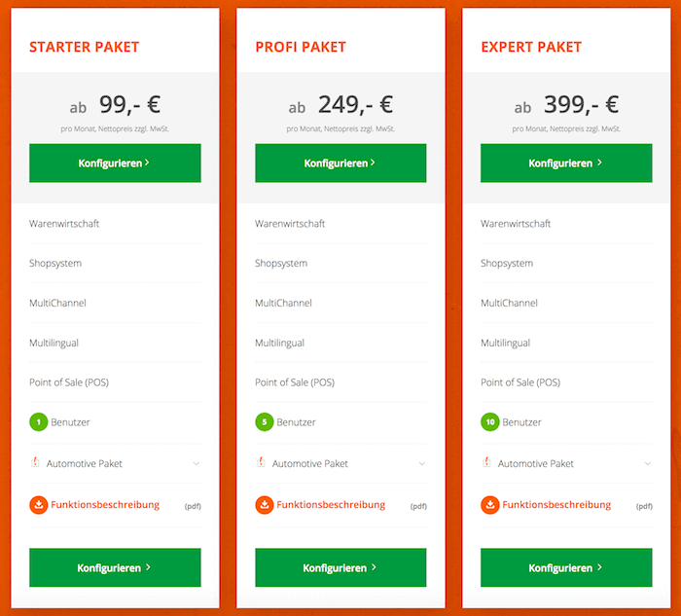The image size is (681, 616).
Task: Expand Automotive Paket chevron in Starter Paket
Action: (196, 463)
